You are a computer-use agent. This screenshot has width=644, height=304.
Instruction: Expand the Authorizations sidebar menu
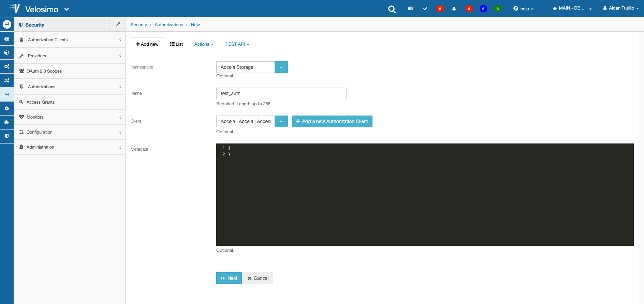click(x=70, y=87)
